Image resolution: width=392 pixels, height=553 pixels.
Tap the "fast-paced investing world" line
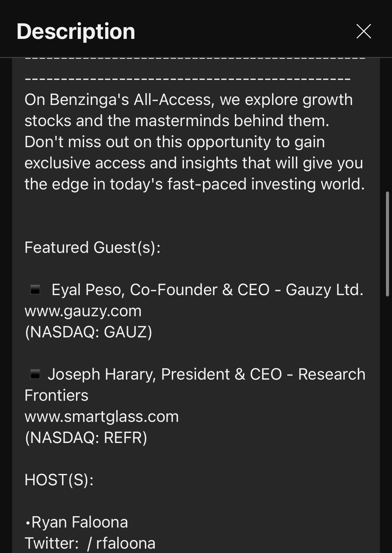click(x=194, y=184)
